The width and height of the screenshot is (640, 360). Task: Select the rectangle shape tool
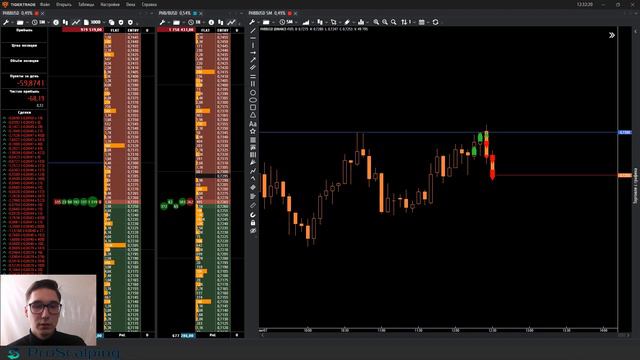pos(253,108)
